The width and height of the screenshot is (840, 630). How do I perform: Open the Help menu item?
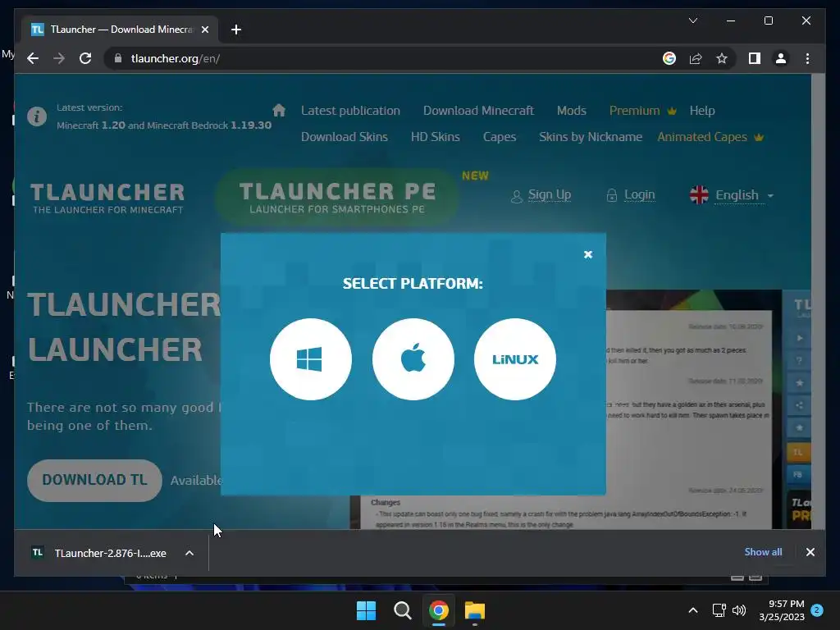coord(702,111)
